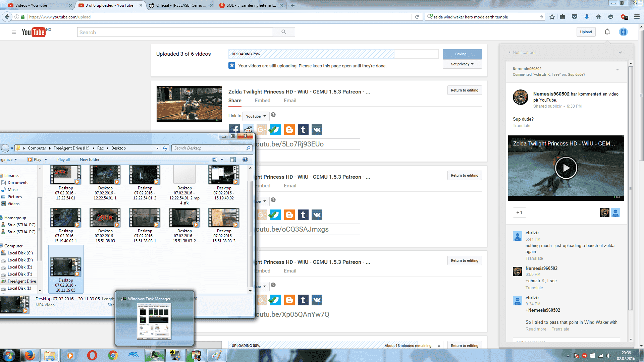The height and width of the screenshot is (362, 644).
Task: Open the Link to YouTube dropdown for 5Lo7Rj93EUo
Action: coord(256,116)
